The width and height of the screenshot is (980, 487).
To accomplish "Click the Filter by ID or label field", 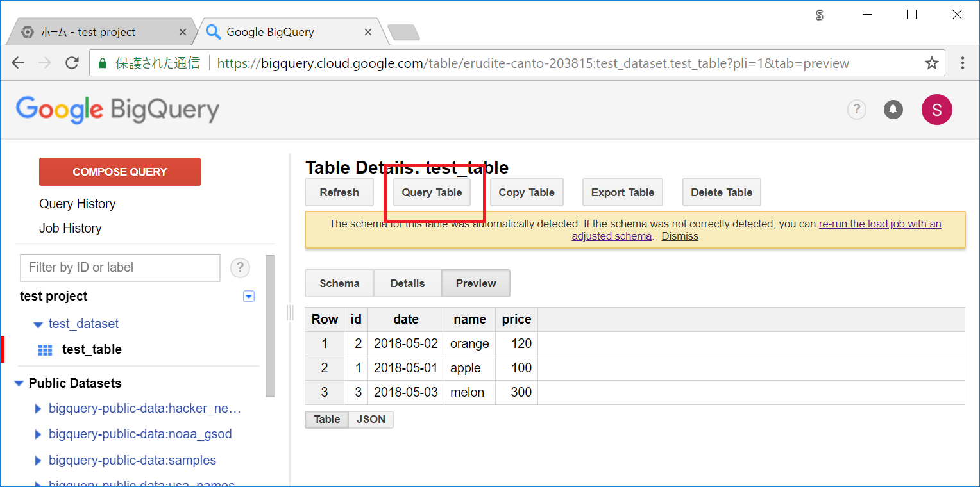I will coord(121,267).
